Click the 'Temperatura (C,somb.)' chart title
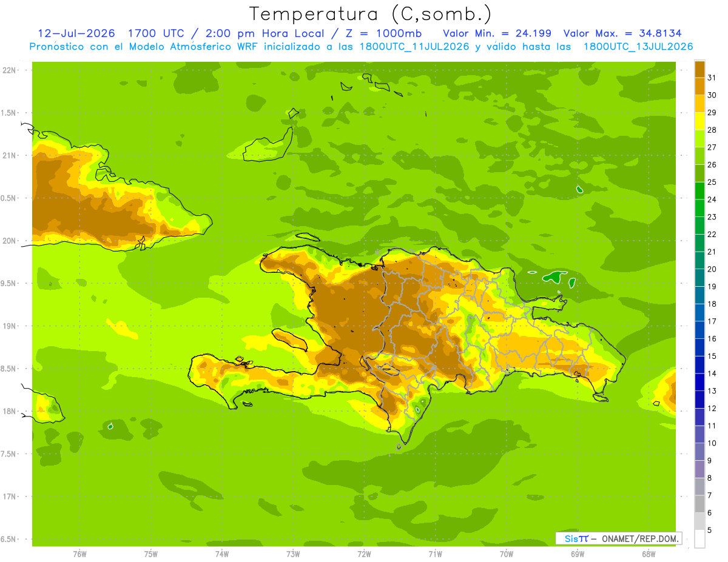This screenshot has height=562, width=728. (x=370, y=14)
